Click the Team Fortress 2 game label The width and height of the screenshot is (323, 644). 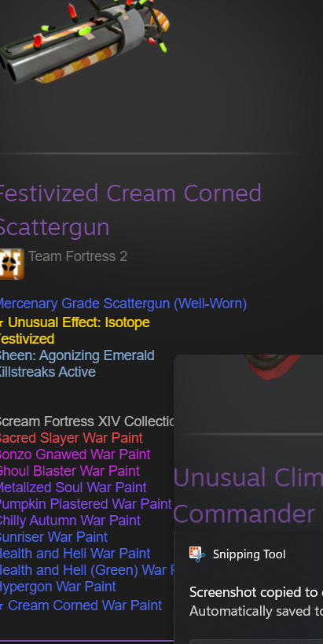(x=78, y=256)
